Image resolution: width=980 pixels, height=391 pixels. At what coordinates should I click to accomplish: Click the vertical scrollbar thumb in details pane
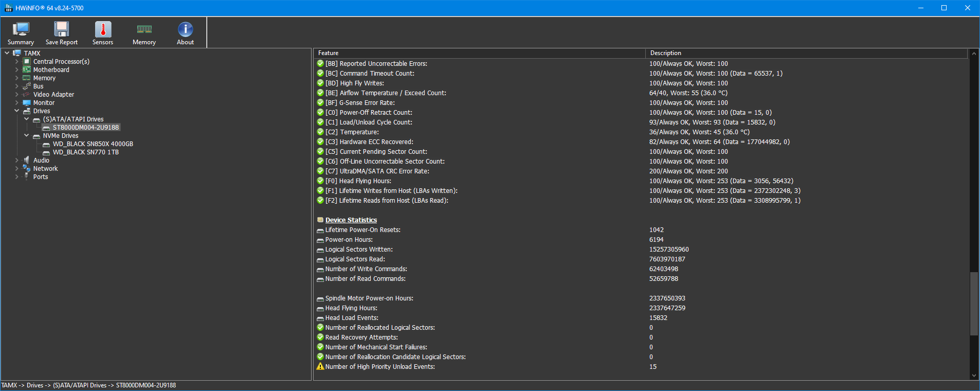(x=974, y=304)
